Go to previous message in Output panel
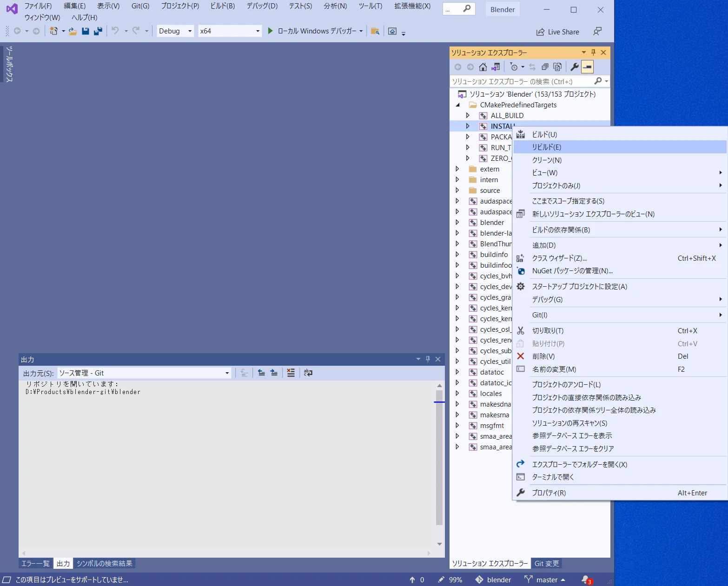Image resolution: width=728 pixels, height=586 pixels. click(261, 373)
